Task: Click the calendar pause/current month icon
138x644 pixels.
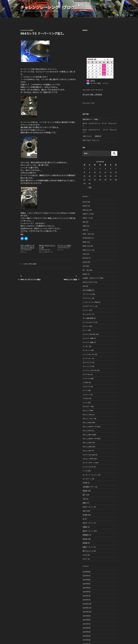Action: click(108, 59)
